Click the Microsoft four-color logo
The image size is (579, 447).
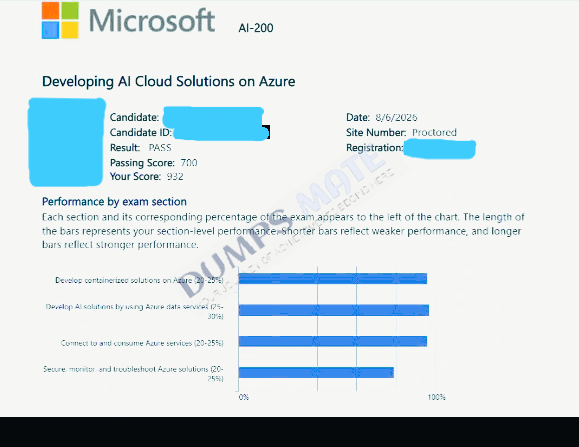(x=60, y=20)
